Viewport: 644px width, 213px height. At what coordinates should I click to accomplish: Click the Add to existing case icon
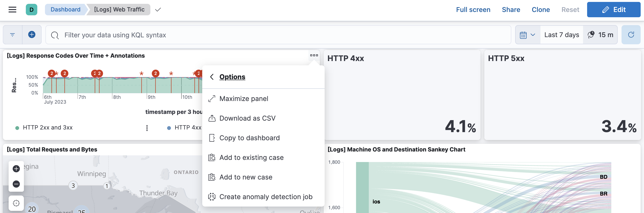(x=212, y=157)
